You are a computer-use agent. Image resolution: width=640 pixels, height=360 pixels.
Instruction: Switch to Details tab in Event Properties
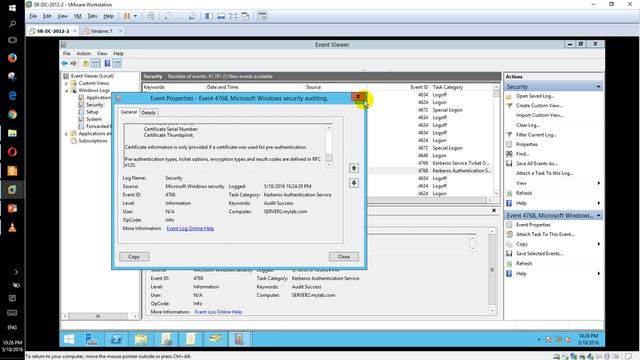pyautogui.click(x=149, y=113)
